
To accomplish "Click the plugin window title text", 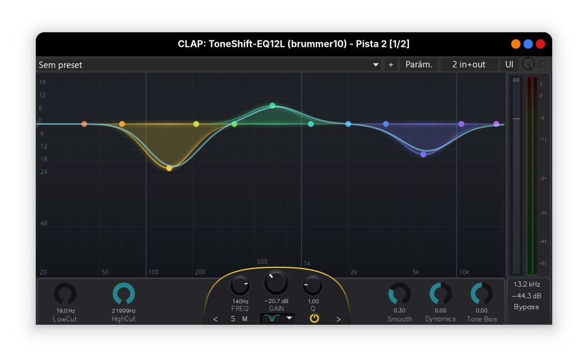I will 293,44.
